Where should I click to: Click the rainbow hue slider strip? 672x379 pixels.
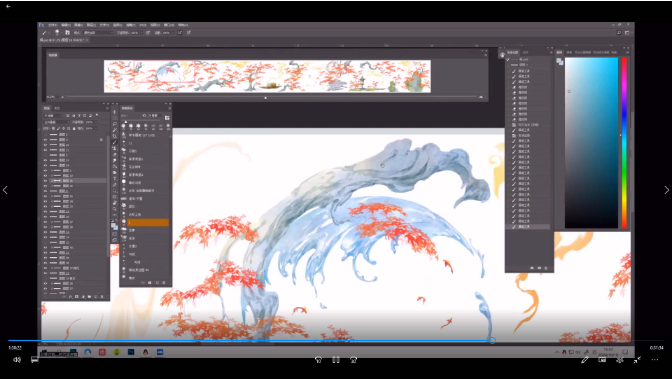[624, 143]
